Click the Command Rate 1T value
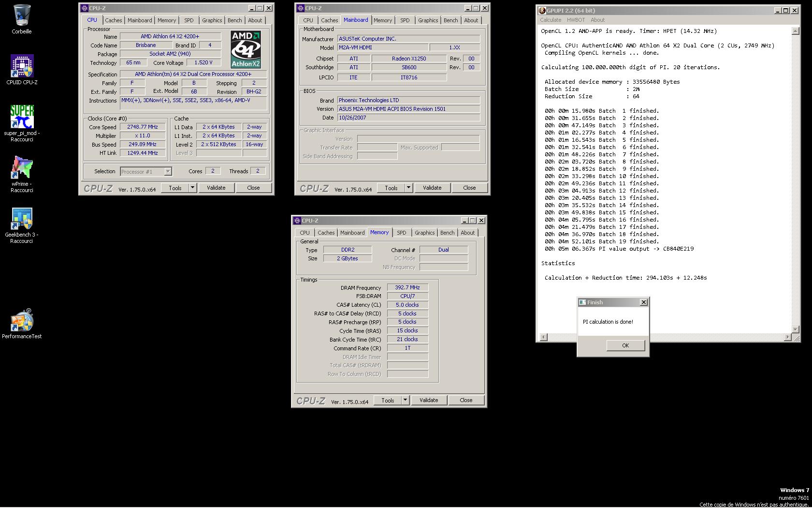Screen dimensions: 812x508 click(x=407, y=348)
